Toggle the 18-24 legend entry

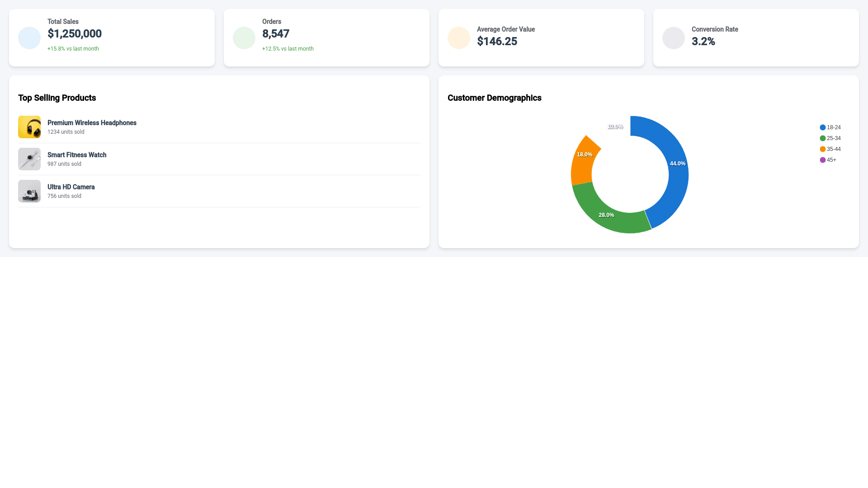[830, 127]
